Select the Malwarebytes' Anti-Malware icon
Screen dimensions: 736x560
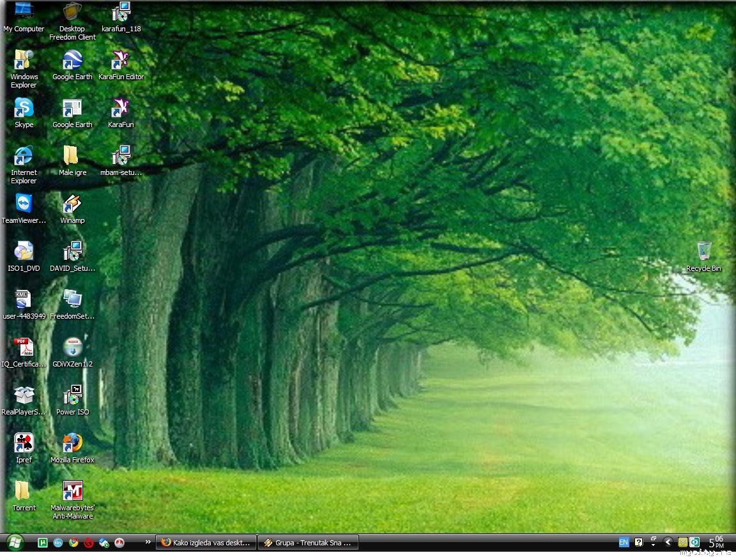point(72,492)
